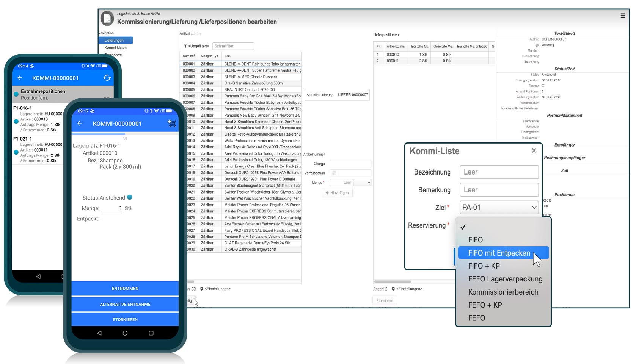Tap ALTERNATIVE ENTNAHME button on phone
This screenshot has width=636, height=364.
pyautogui.click(x=125, y=305)
